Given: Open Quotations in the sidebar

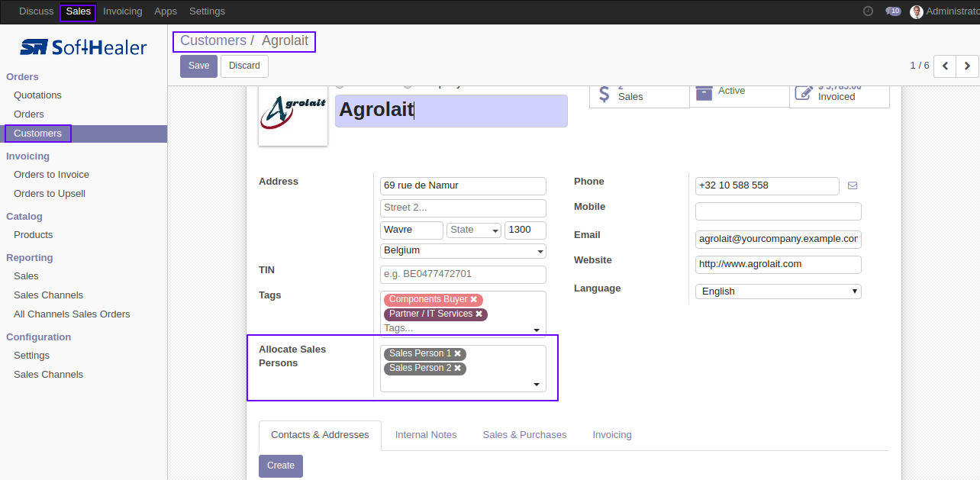Looking at the screenshot, I should point(37,95).
